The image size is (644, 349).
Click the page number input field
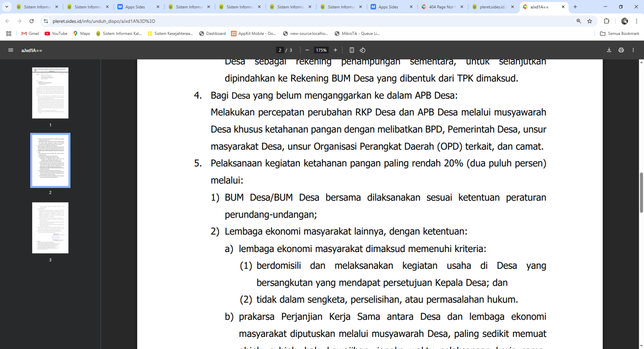click(280, 50)
